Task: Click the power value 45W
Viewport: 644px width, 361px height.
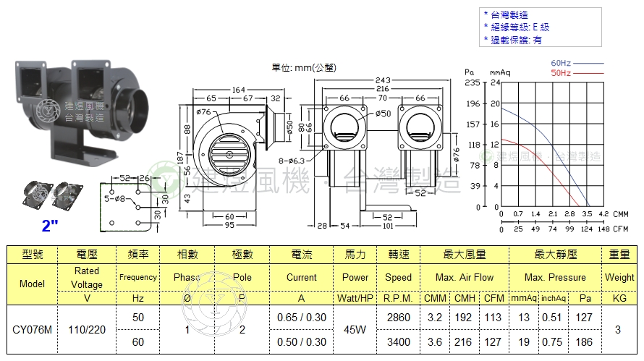Action: [355, 330]
